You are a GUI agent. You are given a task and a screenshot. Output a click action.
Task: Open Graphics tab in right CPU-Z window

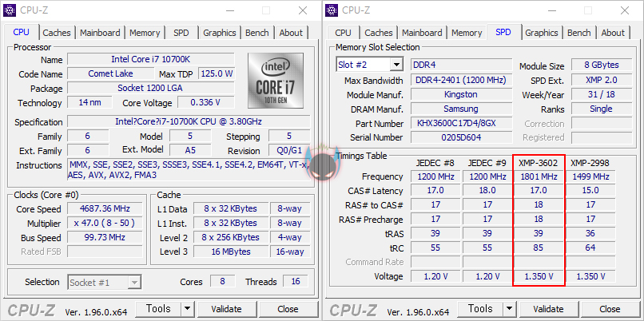pyautogui.click(x=542, y=33)
